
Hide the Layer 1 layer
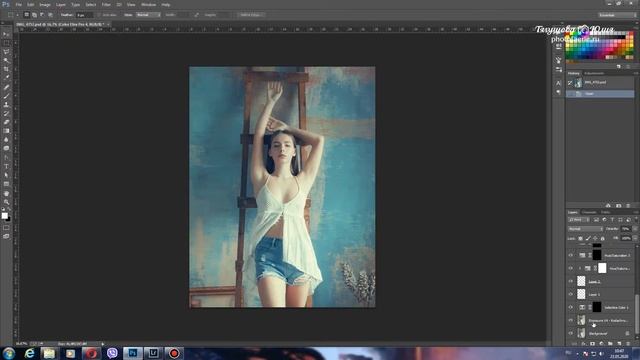pos(571,294)
